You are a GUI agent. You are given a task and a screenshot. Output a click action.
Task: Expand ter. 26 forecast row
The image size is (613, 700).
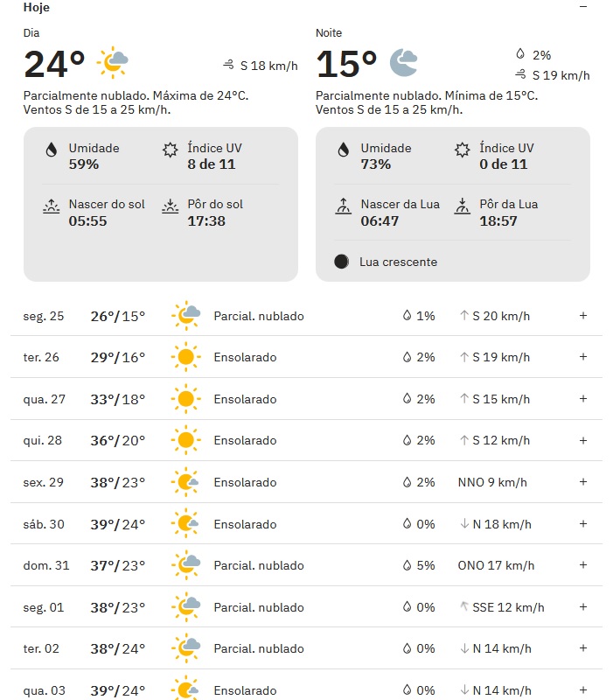(x=583, y=357)
